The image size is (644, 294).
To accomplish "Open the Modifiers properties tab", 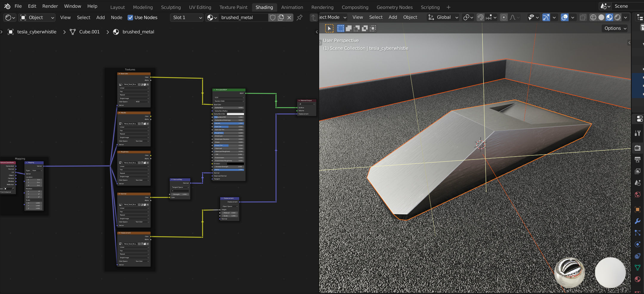I will coord(638,221).
